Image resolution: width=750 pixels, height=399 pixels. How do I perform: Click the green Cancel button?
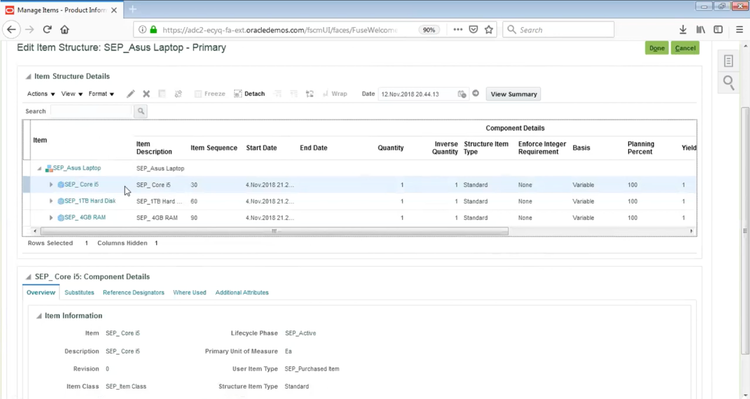685,48
